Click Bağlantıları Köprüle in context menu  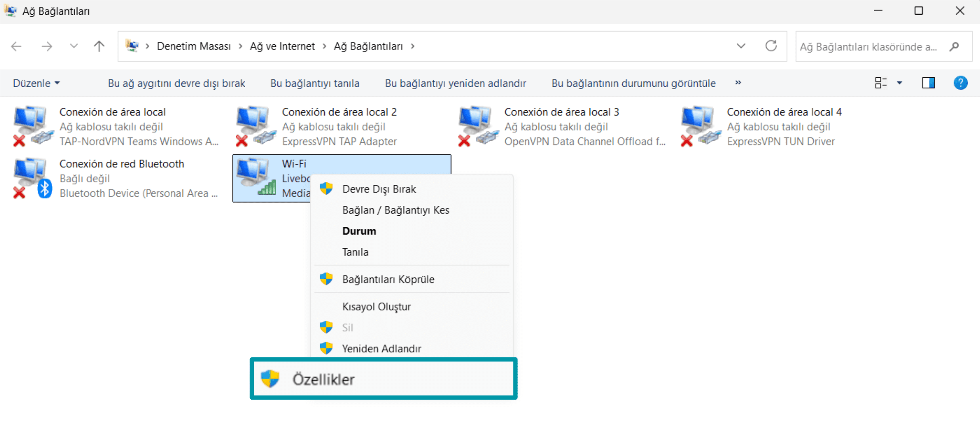click(388, 279)
